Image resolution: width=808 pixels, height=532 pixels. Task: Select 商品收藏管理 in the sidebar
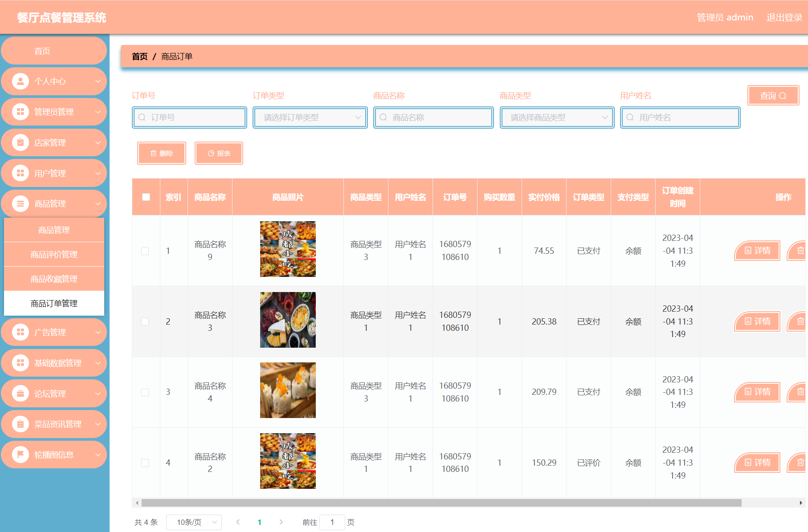coord(54,279)
